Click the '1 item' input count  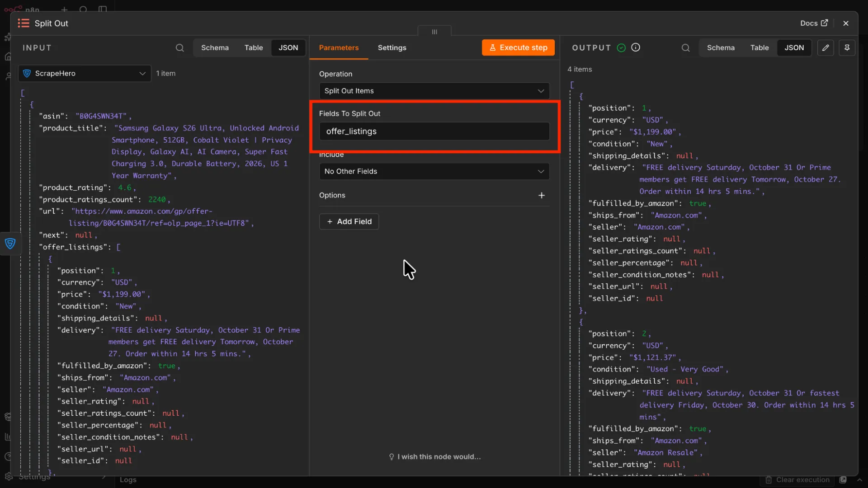pos(165,73)
